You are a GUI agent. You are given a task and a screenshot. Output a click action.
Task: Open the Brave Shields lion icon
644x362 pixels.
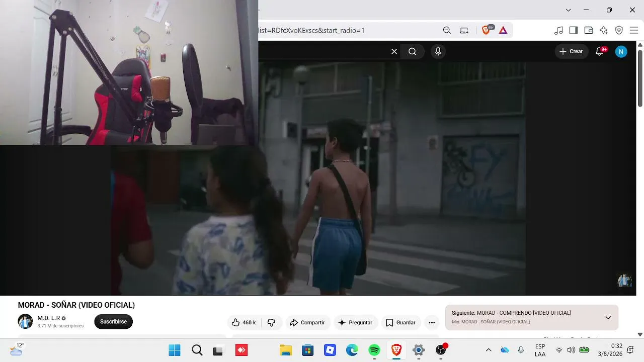487,30
